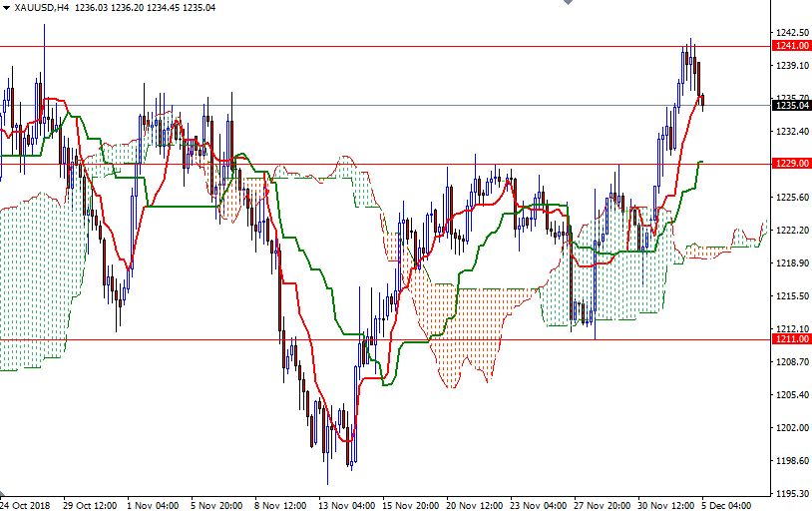The width and height of the screenshot is (812, 513).
Task: Click the 1 Nov 04:00 time label
Action: 156,506
